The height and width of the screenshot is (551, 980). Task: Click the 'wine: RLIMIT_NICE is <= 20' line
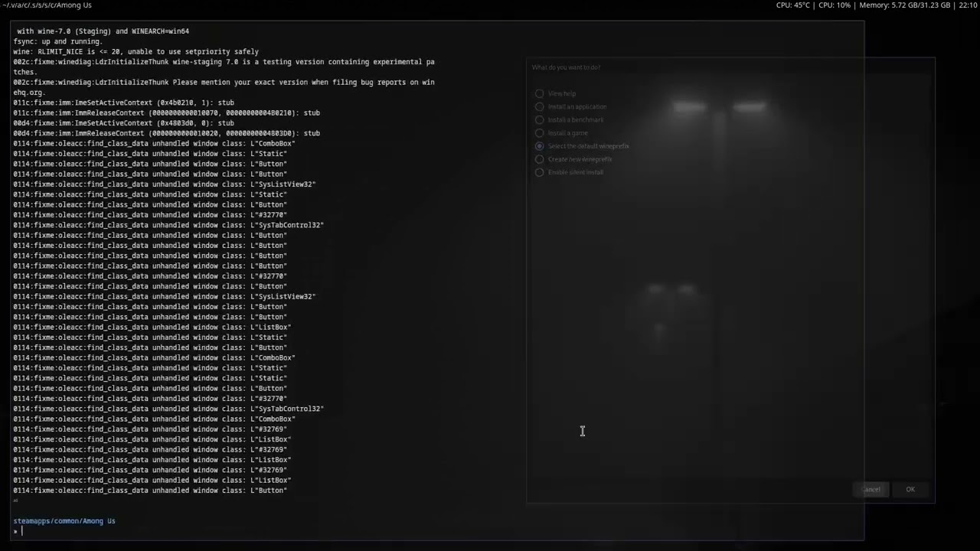click(136, 51)
